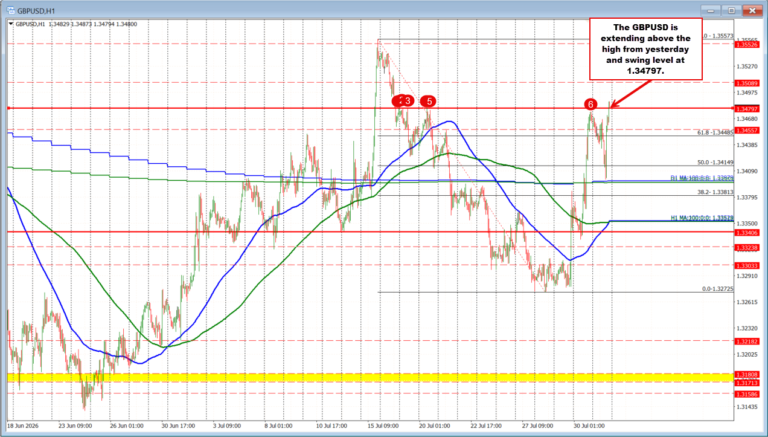Click the 22 Jul 17:00 time axis label

(x=488, y=426)
